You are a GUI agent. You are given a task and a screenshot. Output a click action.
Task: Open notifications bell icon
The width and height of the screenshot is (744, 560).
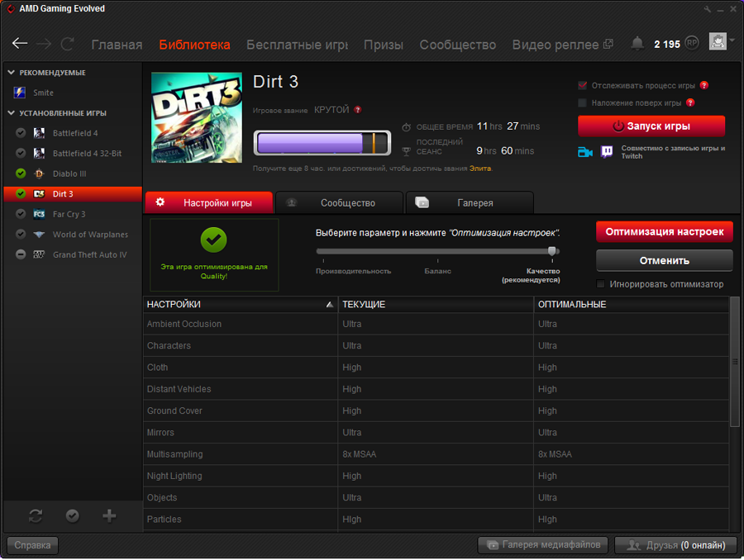click(x=637, y=44)
